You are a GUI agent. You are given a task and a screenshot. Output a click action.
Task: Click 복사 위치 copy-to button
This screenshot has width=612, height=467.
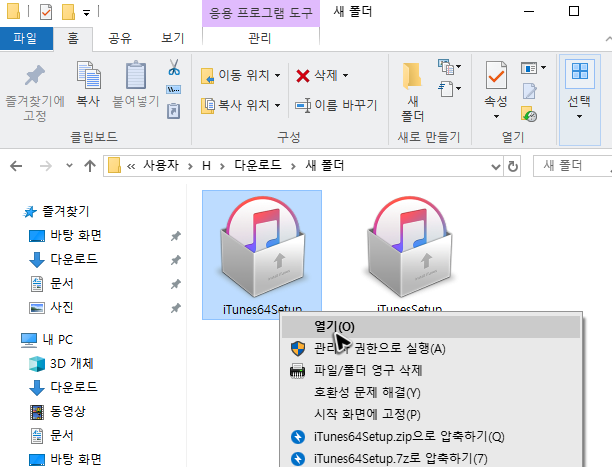coord(241,105)
